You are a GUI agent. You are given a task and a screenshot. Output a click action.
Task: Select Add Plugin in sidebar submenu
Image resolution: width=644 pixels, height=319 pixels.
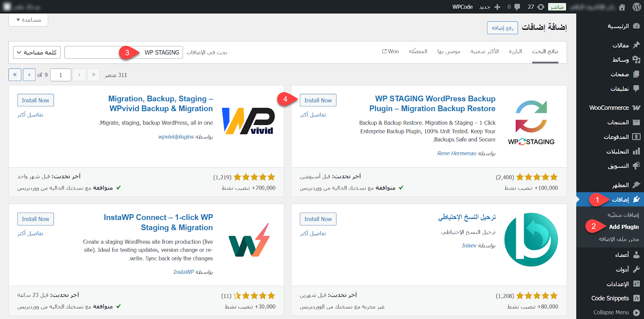(x=623, y=227)
